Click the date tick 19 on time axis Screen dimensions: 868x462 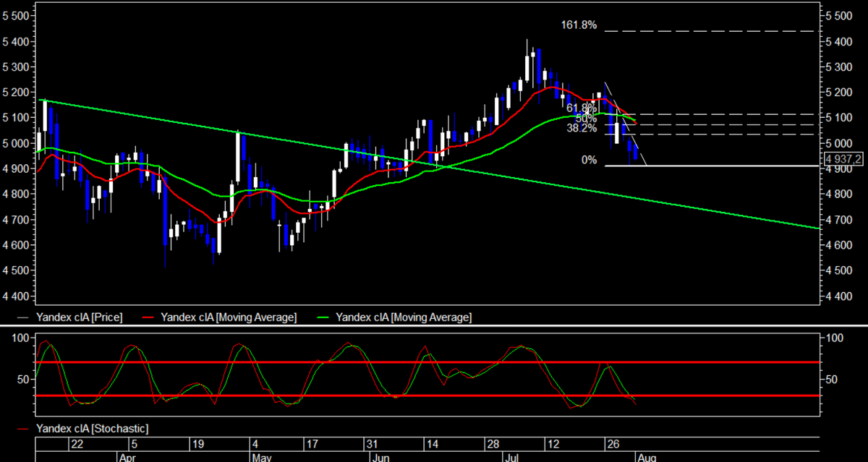click(x=197, y=444)
